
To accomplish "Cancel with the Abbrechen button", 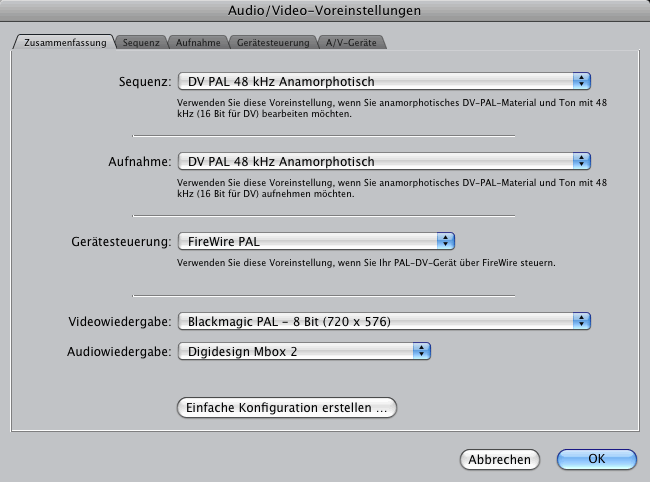I will tap(500, 459).
